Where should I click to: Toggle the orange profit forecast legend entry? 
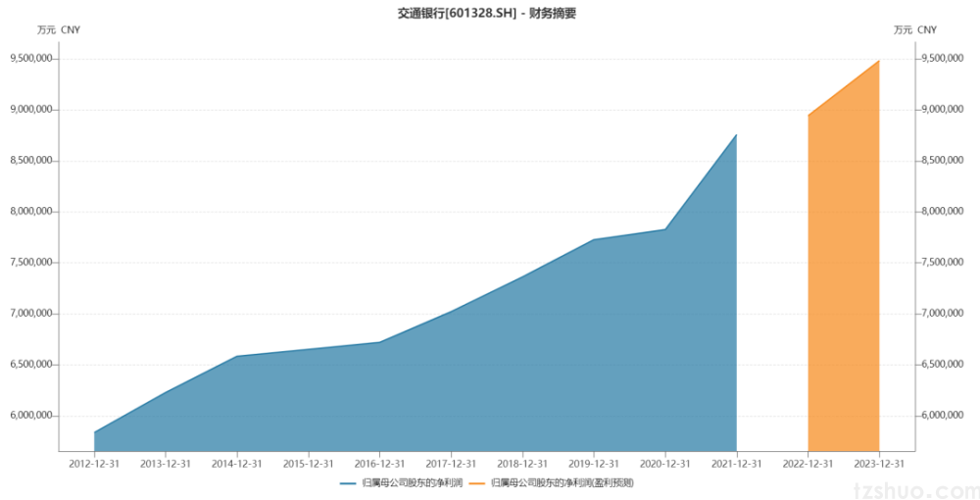[551, 483]
